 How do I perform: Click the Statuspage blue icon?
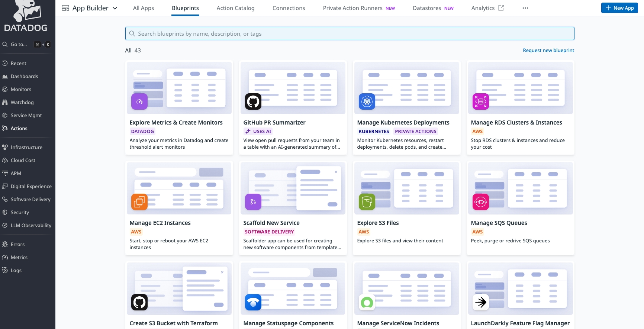253,302
